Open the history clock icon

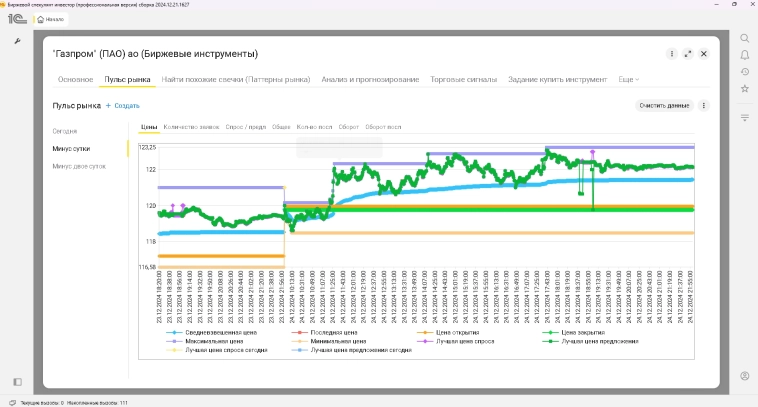[x=744, y=71]
